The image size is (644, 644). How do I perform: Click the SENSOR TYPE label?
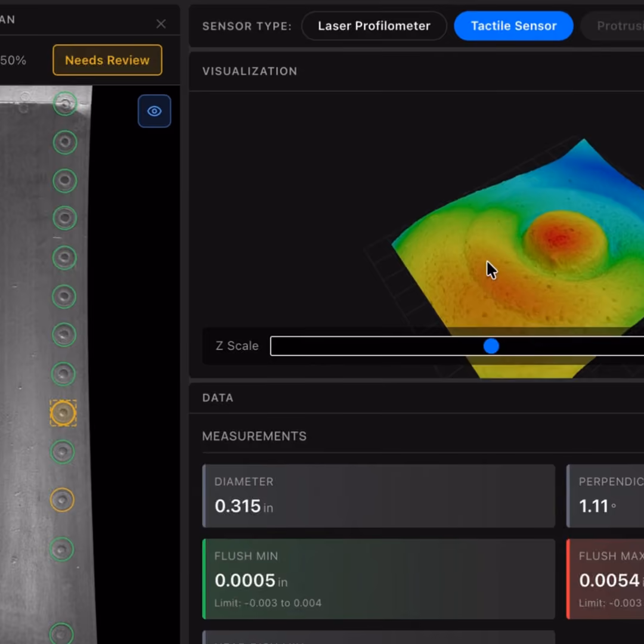pos(247,26)
